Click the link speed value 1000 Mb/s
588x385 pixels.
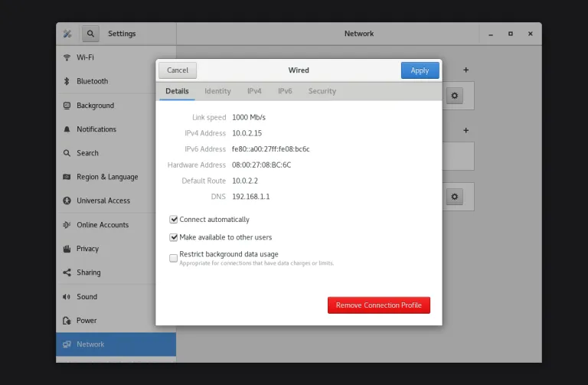click(249, 117)
